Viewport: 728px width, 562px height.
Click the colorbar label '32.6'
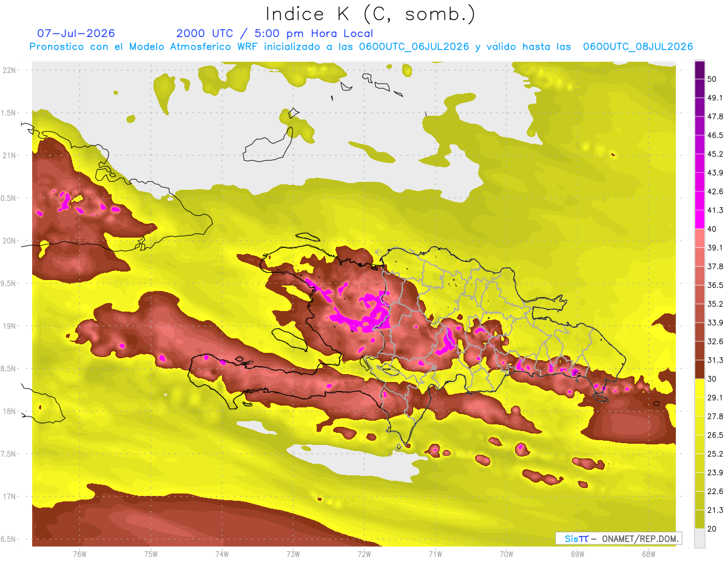(715, 341)
